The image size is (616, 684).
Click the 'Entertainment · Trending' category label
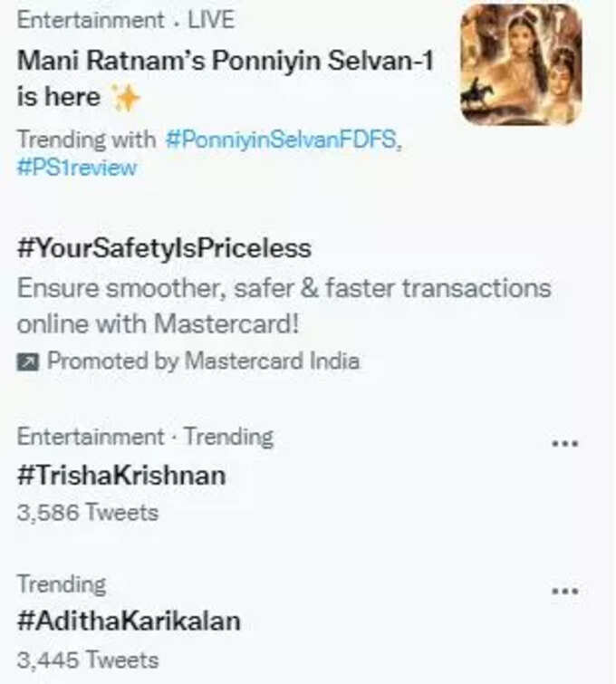coord(145,437)
